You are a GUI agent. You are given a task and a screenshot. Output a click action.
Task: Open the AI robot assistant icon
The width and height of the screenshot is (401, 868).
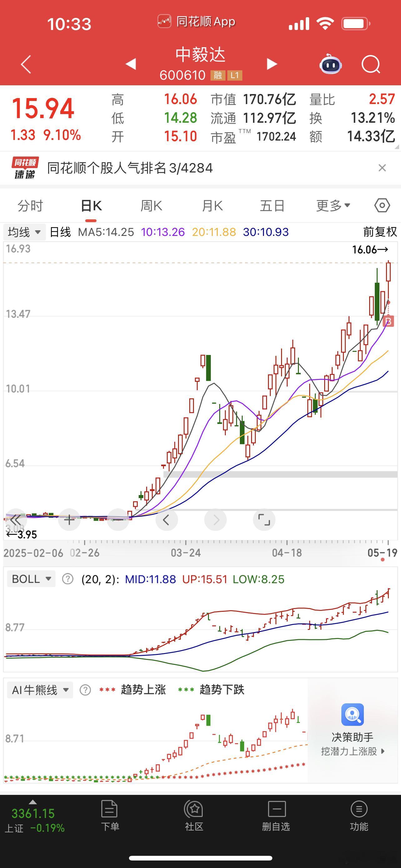(330, 64)
